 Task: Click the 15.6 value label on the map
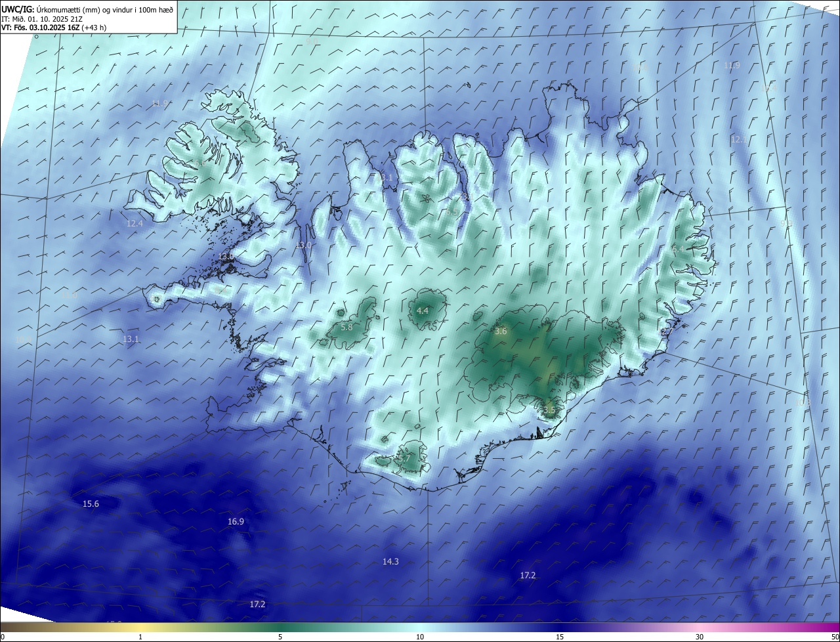coord(91,503)
